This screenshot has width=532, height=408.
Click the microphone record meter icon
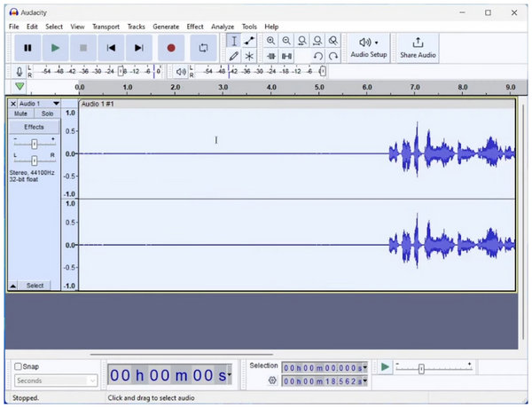tap(20, 72)
